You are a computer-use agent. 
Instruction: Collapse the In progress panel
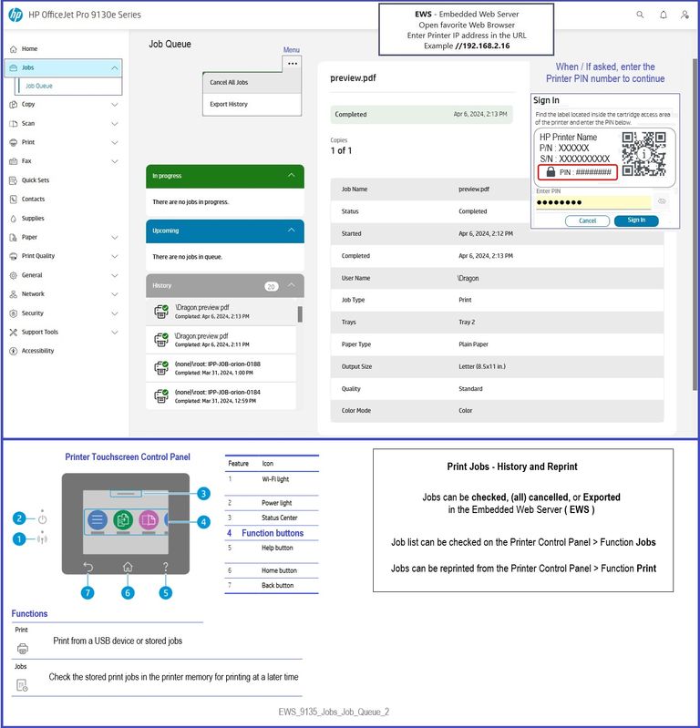292,176
